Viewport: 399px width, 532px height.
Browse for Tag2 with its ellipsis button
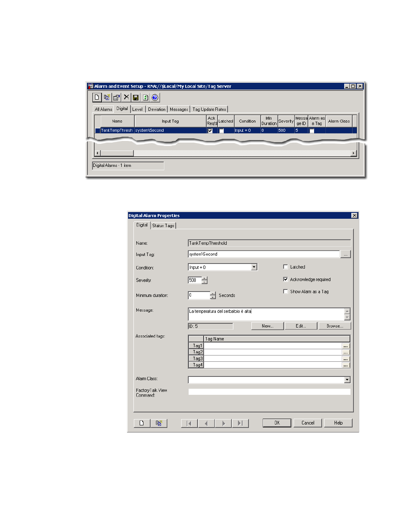pos(345,352)
